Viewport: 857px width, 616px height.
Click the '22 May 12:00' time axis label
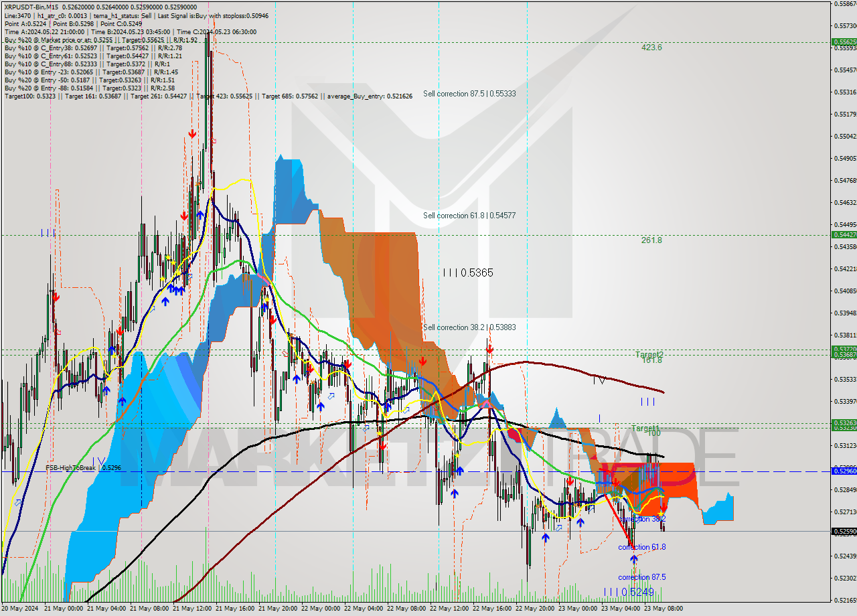point(449,609)
